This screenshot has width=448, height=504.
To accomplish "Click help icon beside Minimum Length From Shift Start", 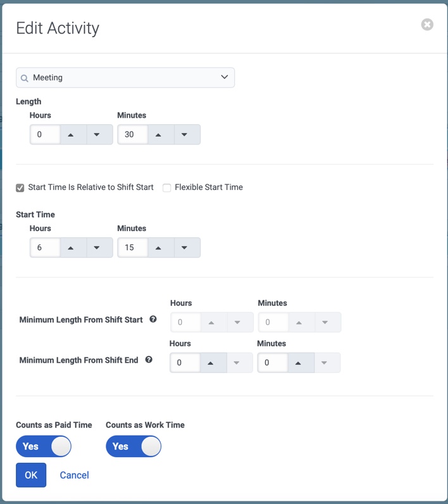I will coord(153,319).
